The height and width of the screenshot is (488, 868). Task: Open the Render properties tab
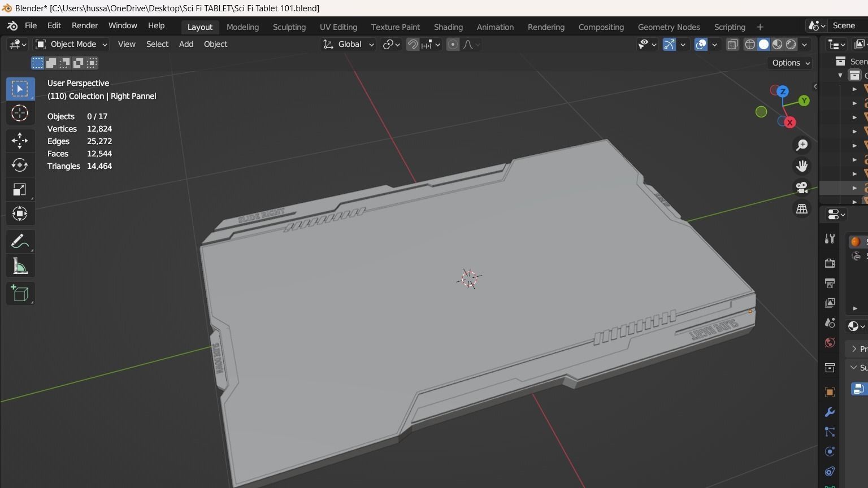830,263
